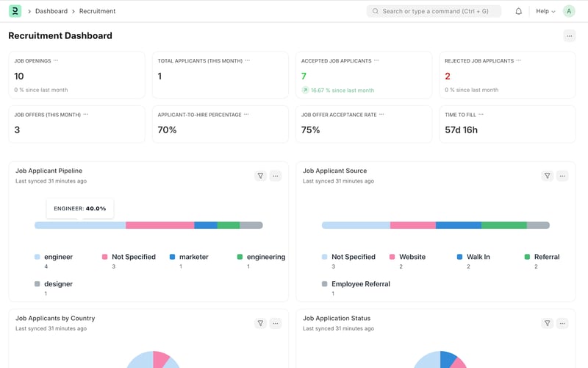Expand the Help dropdown
588x368 pixels.
[x=545, y=11]
